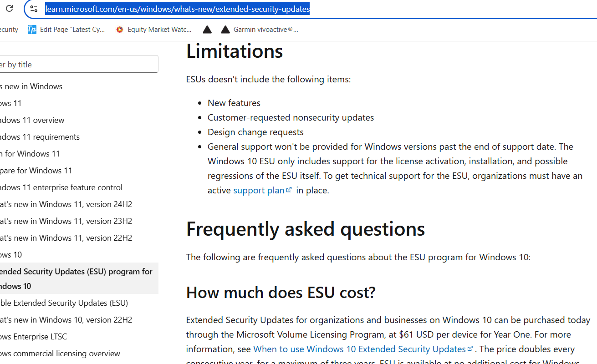This screenshot has width=597, height=364.
Task: Open the second black triangle bookmark
Action: [x=225, y=29]
